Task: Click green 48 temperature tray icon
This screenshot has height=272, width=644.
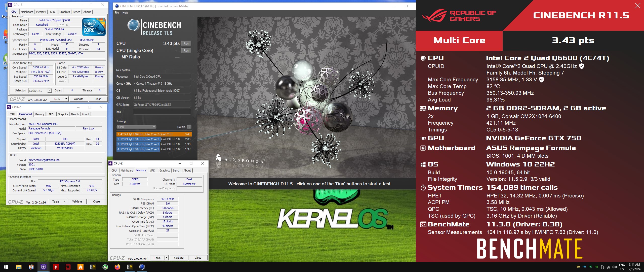Action: click(596, 267)
